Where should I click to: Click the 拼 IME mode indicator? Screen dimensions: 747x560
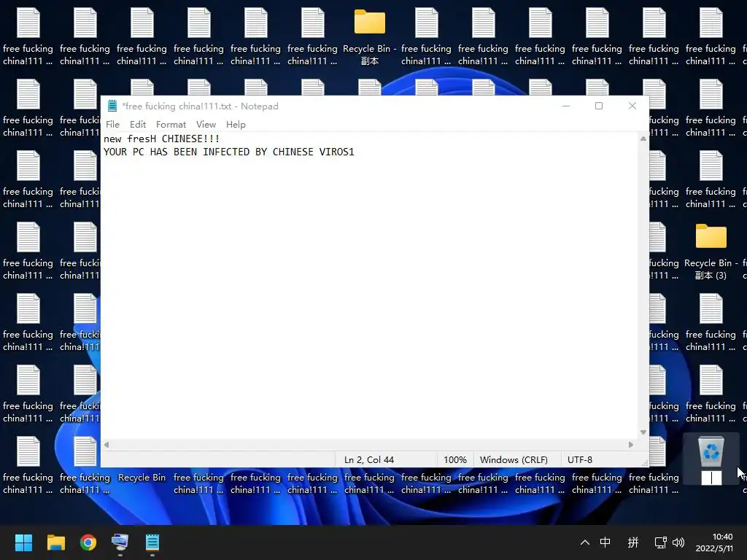633,542
